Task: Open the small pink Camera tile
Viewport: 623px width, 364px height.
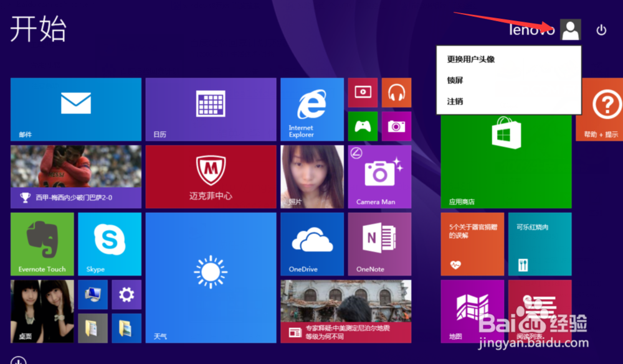Action: tap(396, 126)
